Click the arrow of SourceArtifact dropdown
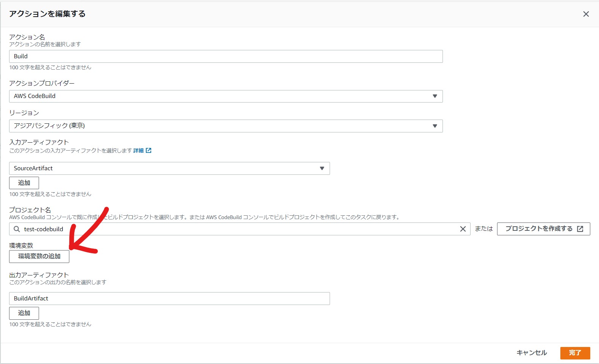Image resolution: width=599 pixels, height=364 pixels. tap(322, 168)
